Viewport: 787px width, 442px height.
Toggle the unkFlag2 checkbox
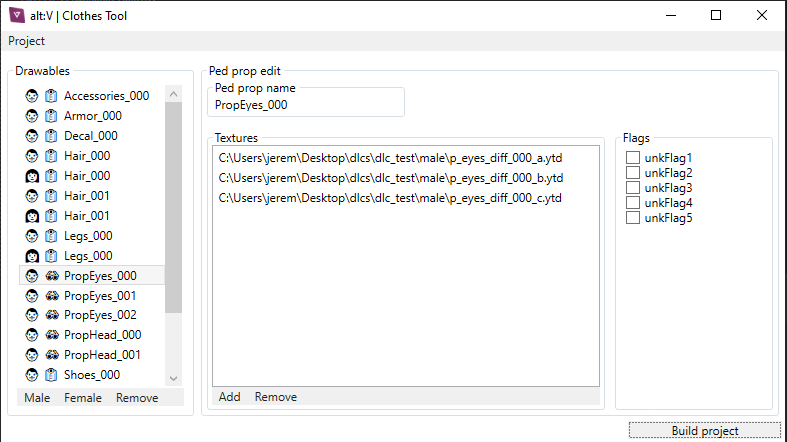(632, 173)
